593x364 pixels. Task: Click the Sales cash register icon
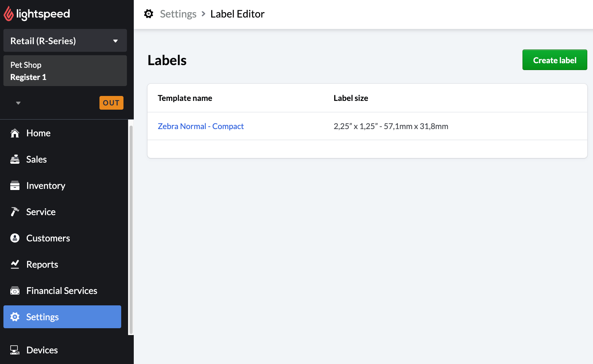point(15,160)
